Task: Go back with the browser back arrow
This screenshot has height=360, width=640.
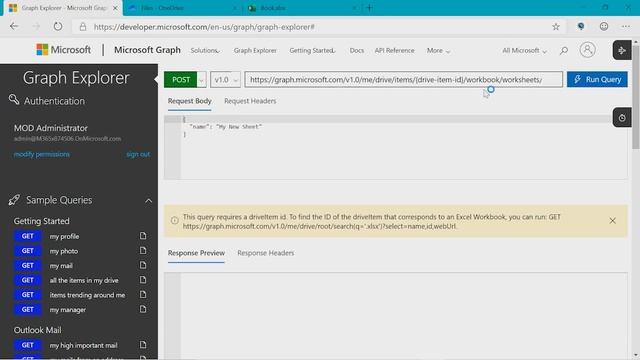Action: 14,27
